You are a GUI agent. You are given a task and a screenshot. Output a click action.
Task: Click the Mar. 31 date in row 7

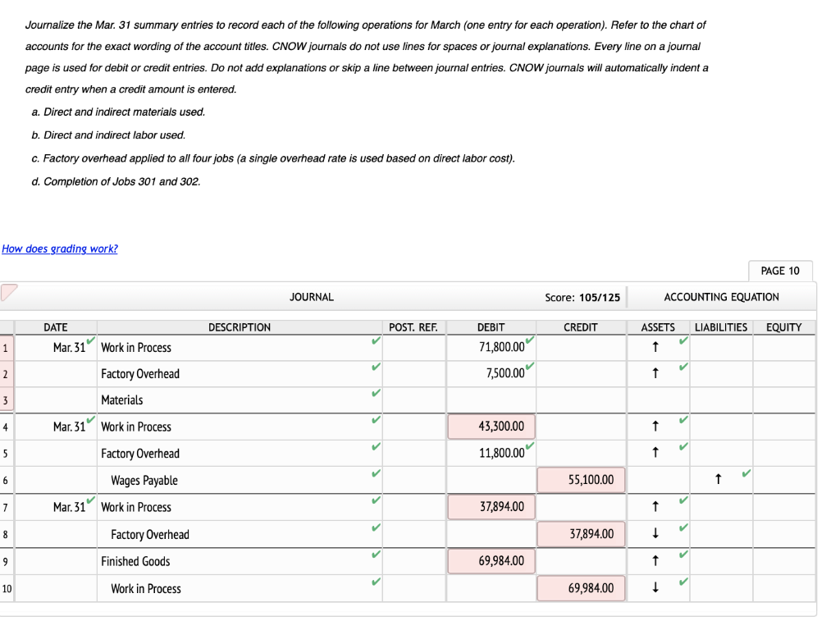coord(69,507)
